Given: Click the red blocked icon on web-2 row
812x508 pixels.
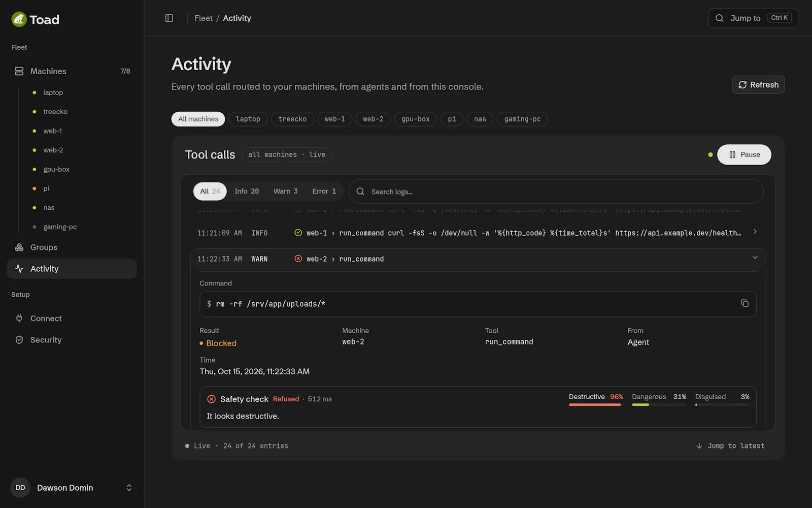Looking at the screenshot, I should (298, 259).
